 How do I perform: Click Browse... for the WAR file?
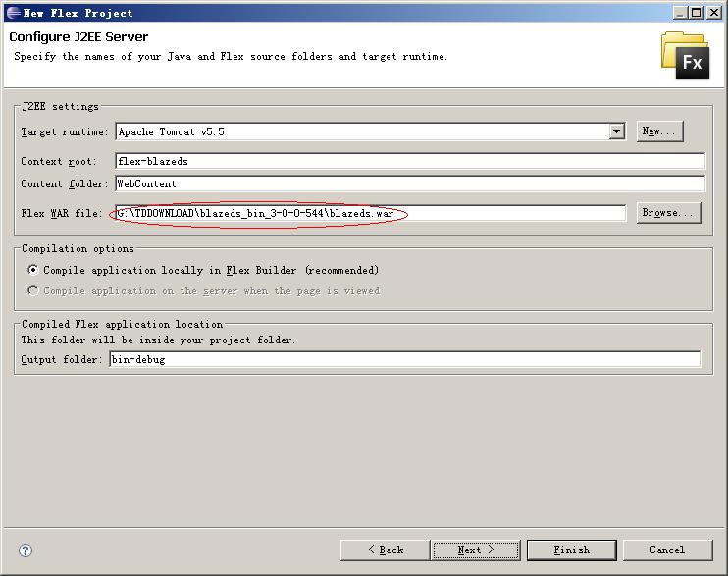coord(668,213)
